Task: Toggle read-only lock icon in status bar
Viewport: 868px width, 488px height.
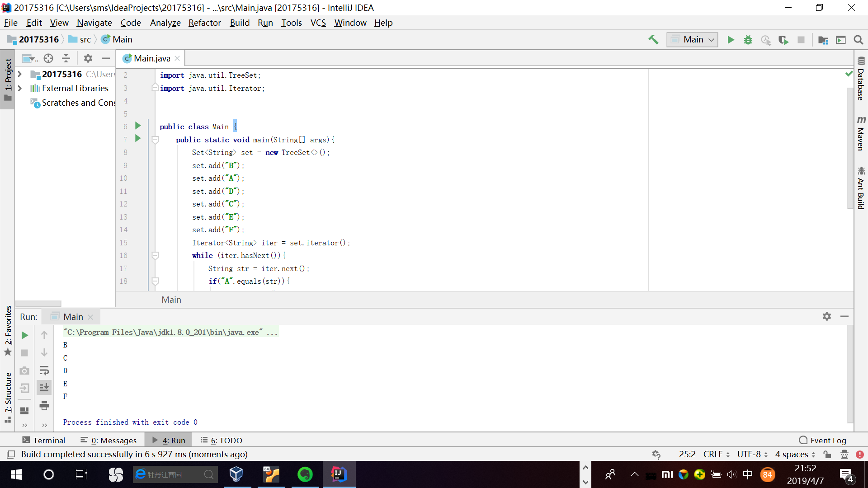Action: coord(827,454)
